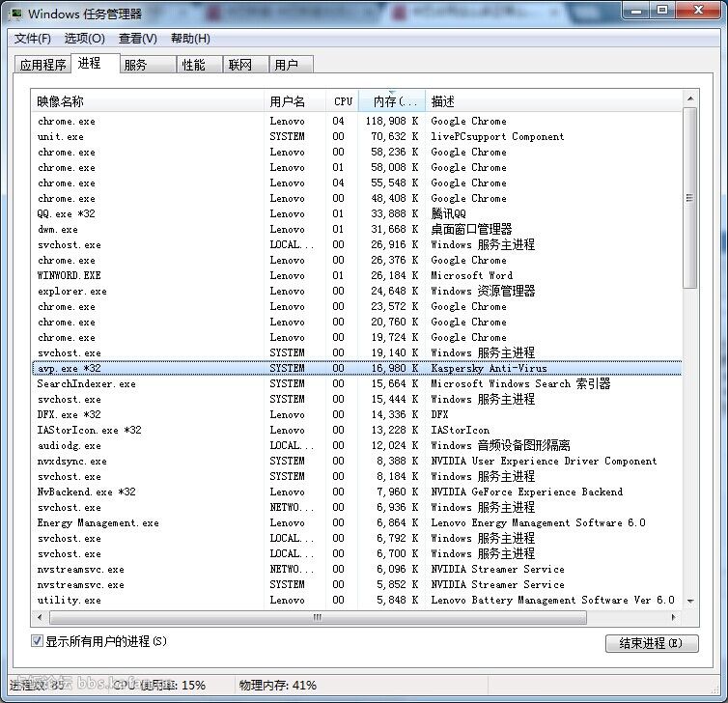Click the CPU 使用率: 15% status entry
728x703 pixels.
pyautogui.click(x=158, y=685)
